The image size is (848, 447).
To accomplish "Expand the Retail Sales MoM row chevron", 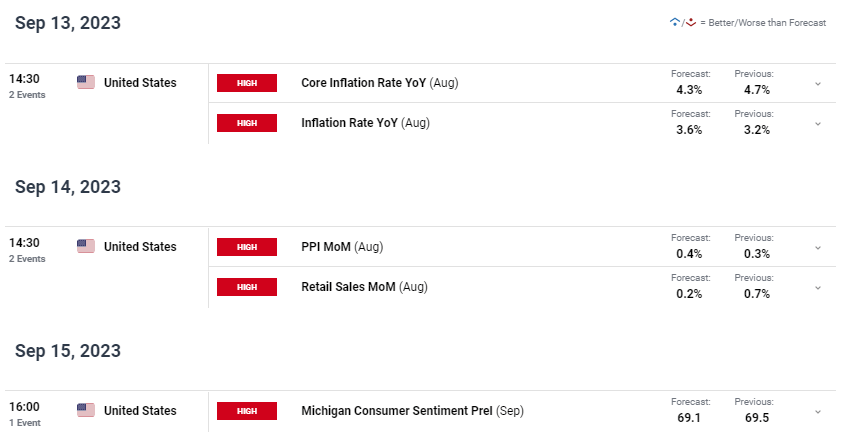I will pyautogui.click(x=818, y=288).
